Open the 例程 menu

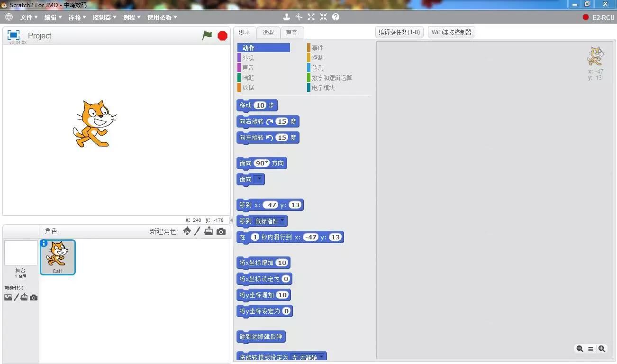click(132, 17)
